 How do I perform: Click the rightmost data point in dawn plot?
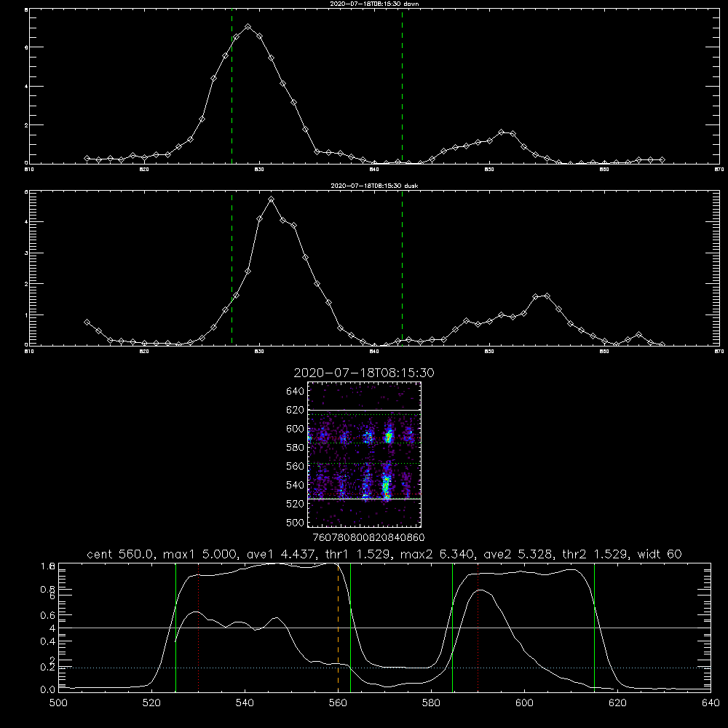click(662, 159)
